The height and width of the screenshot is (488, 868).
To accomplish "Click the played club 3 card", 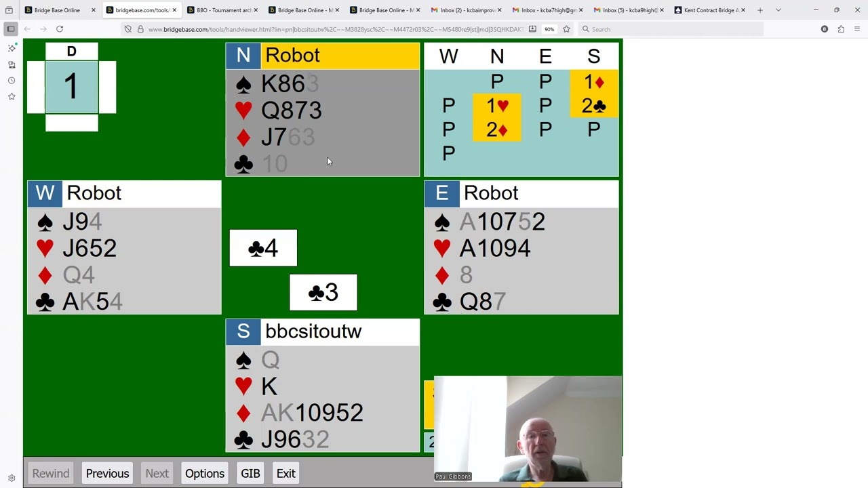I will coord(323,292).
